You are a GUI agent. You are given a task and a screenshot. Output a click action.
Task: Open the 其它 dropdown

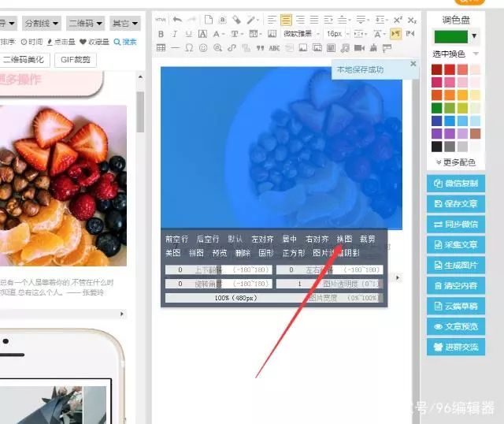tap(125, 23)
